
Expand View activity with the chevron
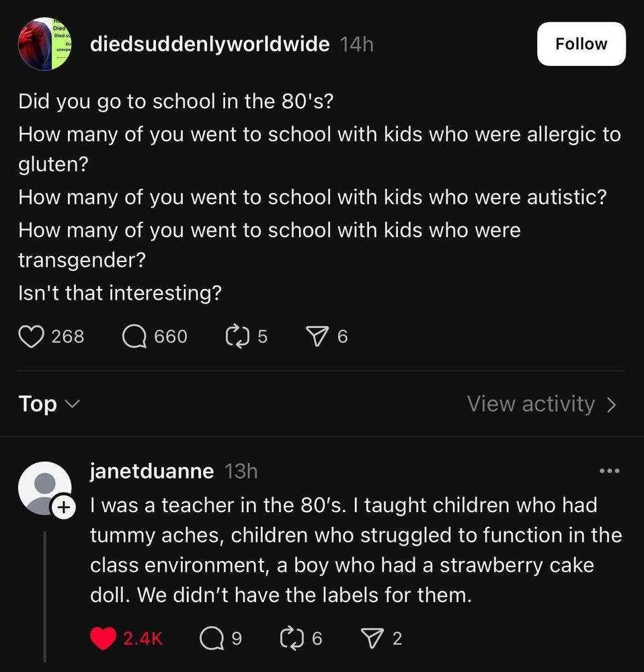pyautogui.click(x=610, y=404)
